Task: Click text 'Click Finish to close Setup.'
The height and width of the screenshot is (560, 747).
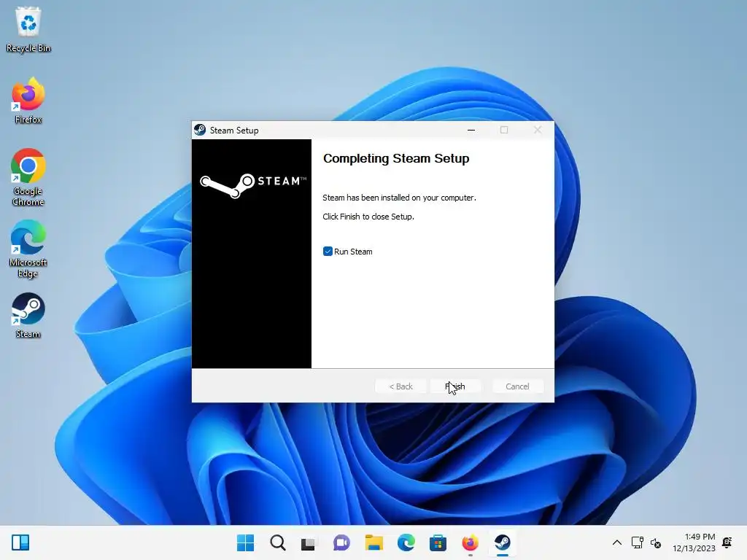Action: click(368, 217)
